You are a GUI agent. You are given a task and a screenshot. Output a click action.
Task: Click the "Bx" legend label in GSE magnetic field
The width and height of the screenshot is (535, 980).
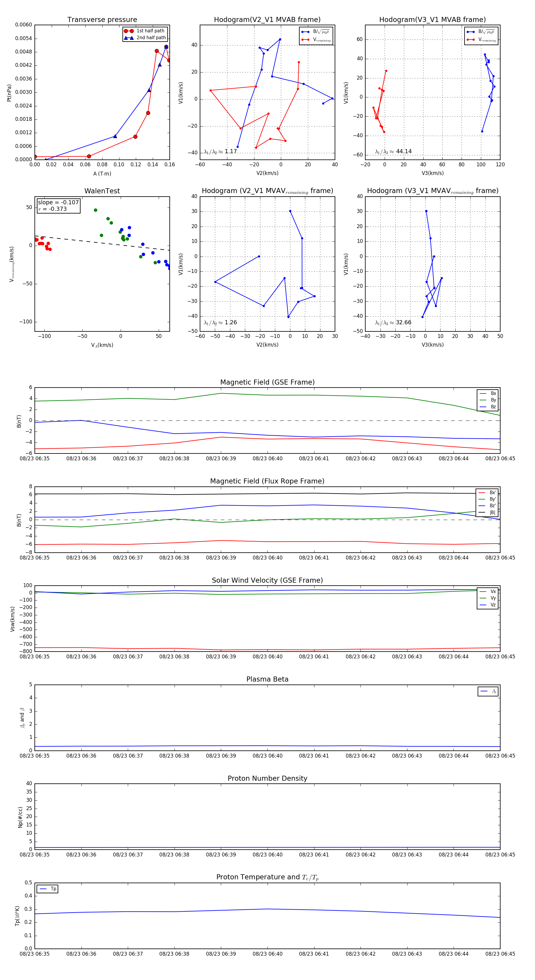[493, 393]
